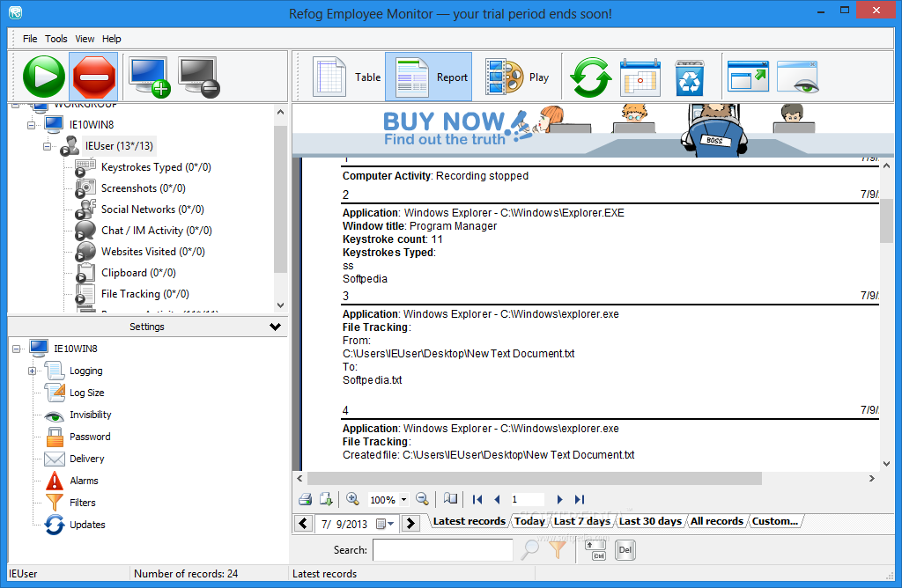This screenshot has width=902, height=588.
Task: Select File Tracking log category
Action: tap(145, 294)
